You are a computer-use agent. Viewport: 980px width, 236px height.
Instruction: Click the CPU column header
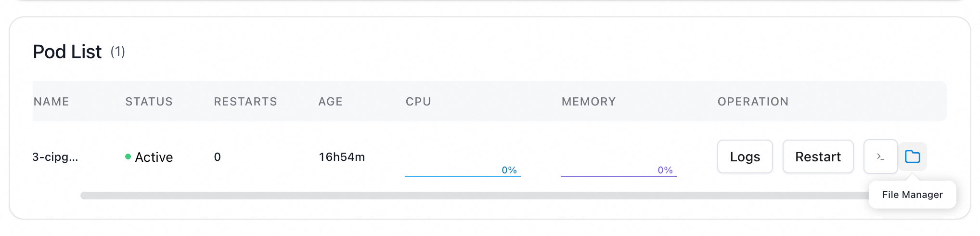[418, 102]
